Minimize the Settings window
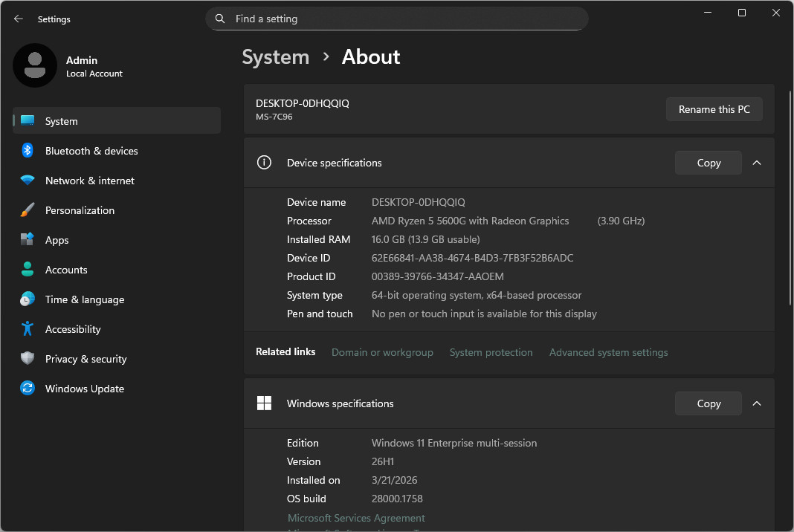This screenshot has width=794, height=532. (x=708, y=13)
